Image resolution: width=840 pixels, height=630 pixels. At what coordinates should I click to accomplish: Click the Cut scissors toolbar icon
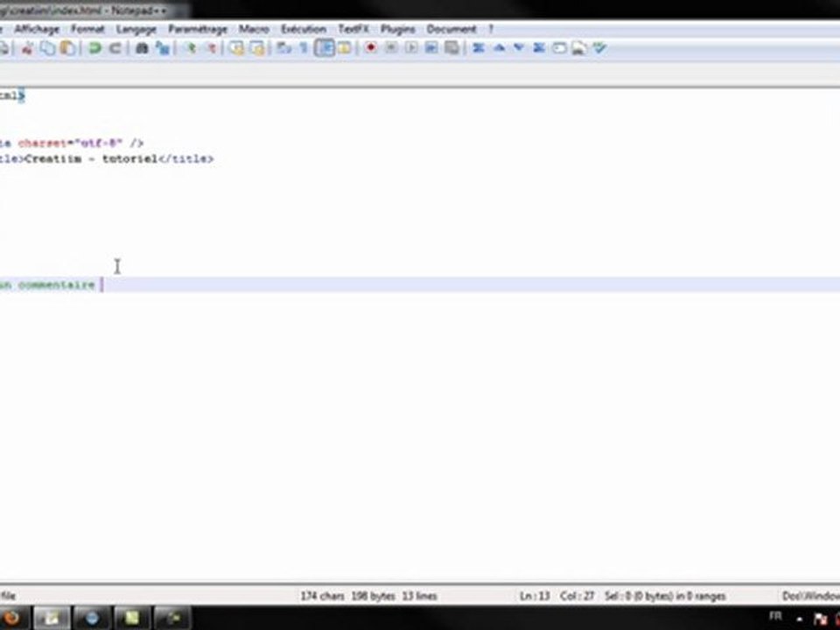[x=27, y=49]
